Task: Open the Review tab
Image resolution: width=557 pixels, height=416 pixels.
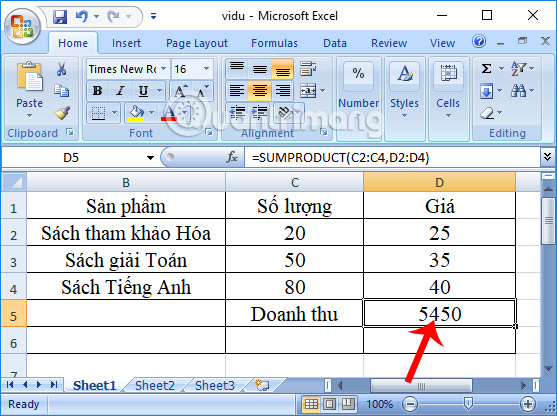Action: (x=389, y=43)
